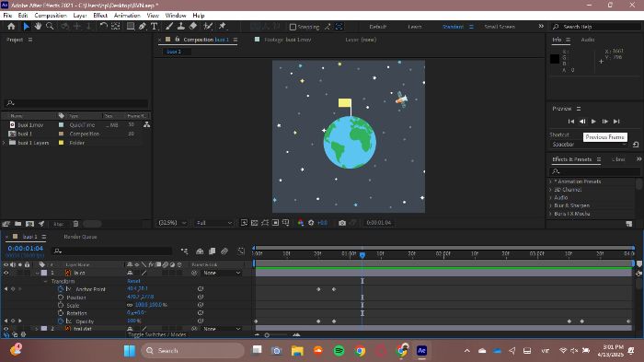Switch to the Footage buoi 1.mov tab
The image size is (644, 362).
(x=287, y=40)
